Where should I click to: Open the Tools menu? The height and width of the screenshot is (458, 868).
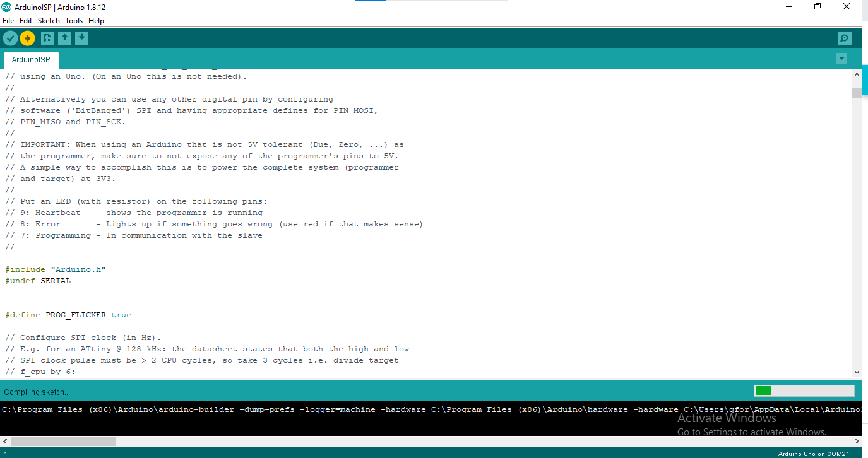74,21
